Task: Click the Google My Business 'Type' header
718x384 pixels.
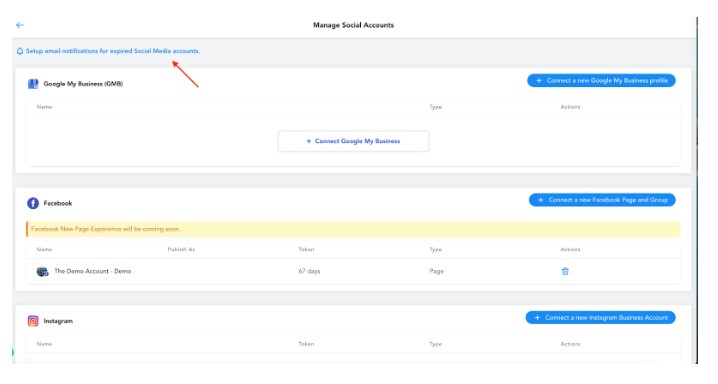Action: pyautogui.click(x=435, y=107)
